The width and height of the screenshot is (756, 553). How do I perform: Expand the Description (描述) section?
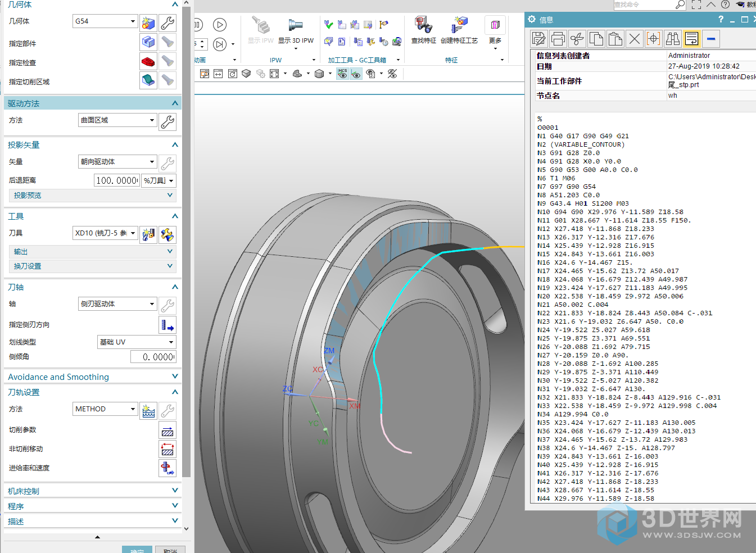(93, 521)
